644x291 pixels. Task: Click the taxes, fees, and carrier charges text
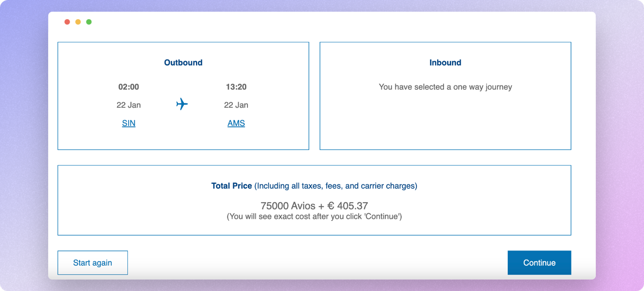pyautogui.click(x=335, y=186)
